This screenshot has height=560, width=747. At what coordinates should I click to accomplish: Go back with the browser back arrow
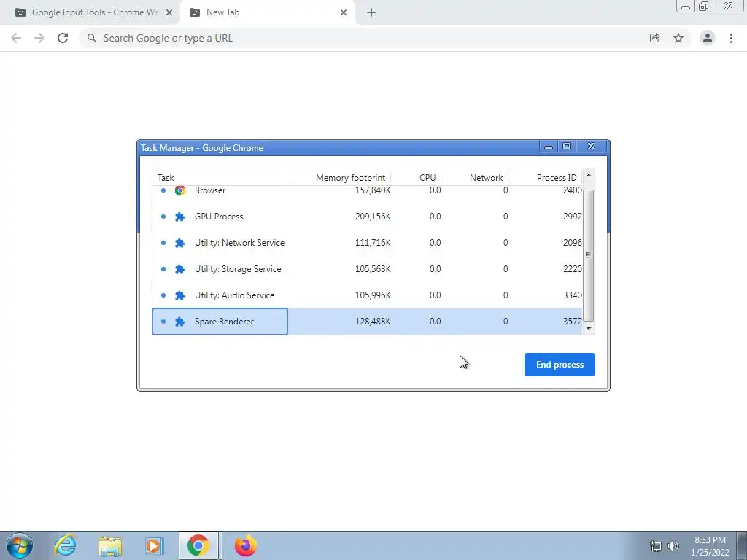[x=16, y=38]
